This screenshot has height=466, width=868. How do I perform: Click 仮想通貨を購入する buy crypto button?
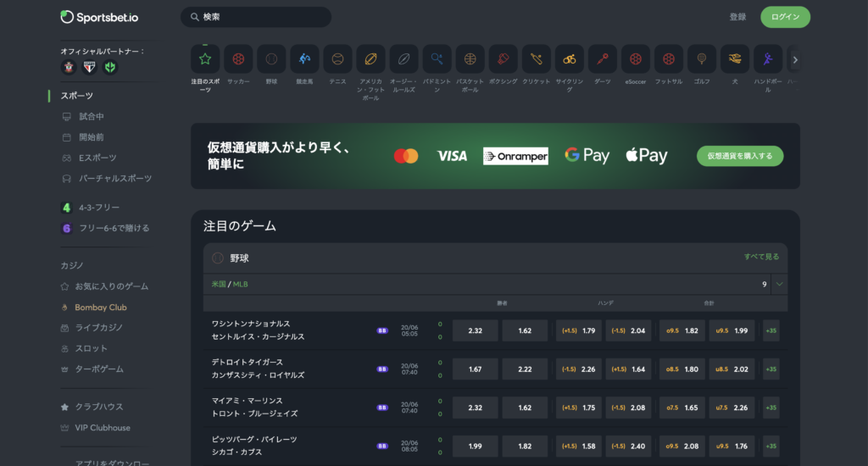pyautogui.click(x=739, y=156)
